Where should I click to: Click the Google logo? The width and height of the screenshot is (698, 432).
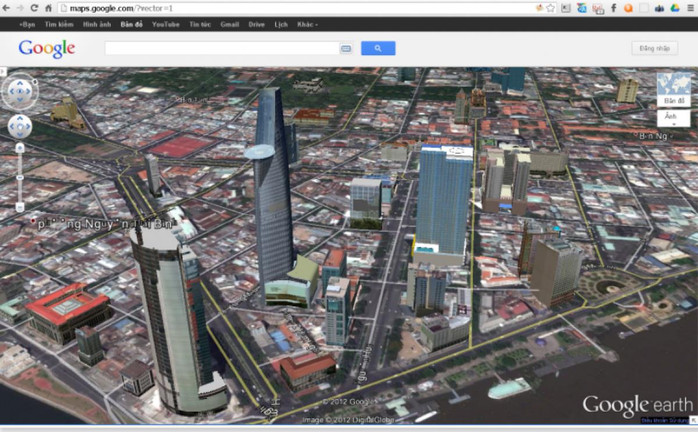coord(46,48)
